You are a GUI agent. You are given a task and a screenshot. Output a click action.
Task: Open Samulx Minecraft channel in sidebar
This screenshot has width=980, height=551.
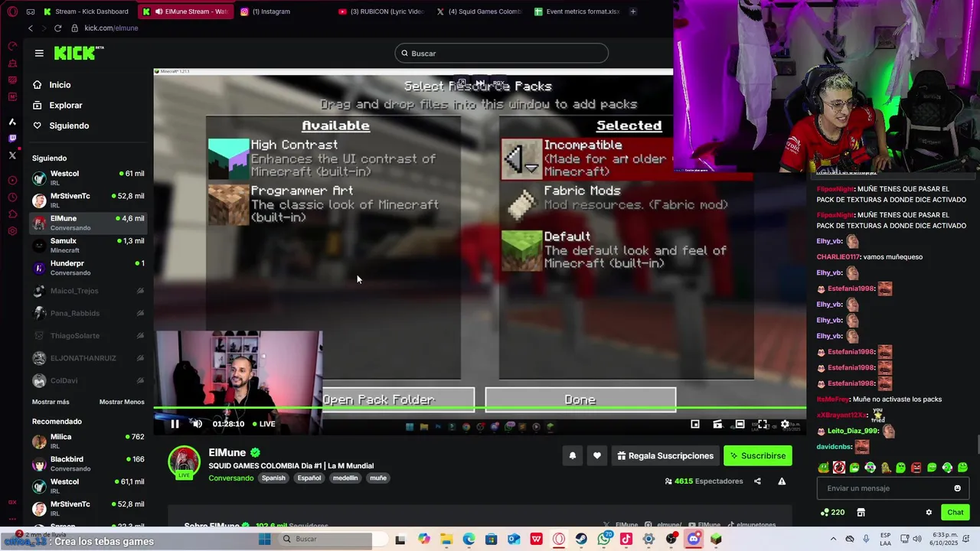pyautogui.click(x=88, y=245)
